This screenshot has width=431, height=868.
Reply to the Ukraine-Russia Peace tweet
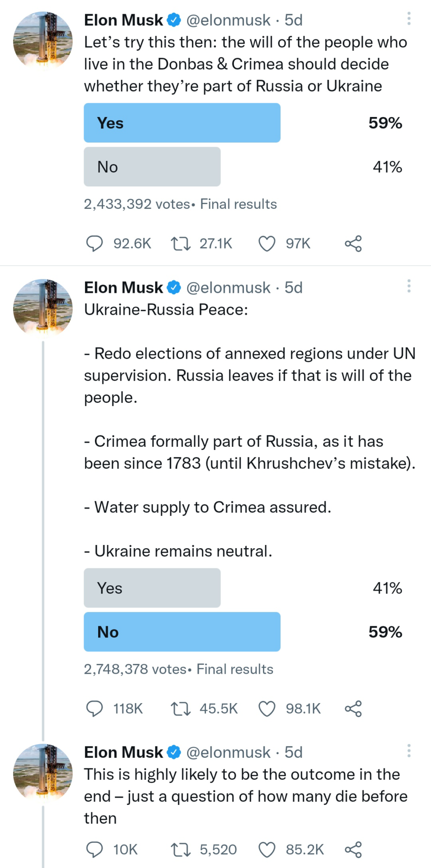(95, 709)
